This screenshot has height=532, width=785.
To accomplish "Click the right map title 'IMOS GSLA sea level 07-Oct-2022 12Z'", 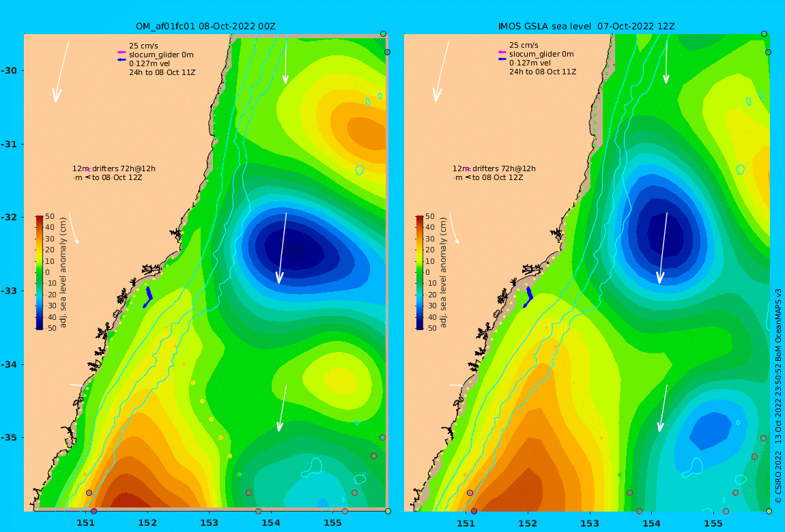I will [586, 27].
